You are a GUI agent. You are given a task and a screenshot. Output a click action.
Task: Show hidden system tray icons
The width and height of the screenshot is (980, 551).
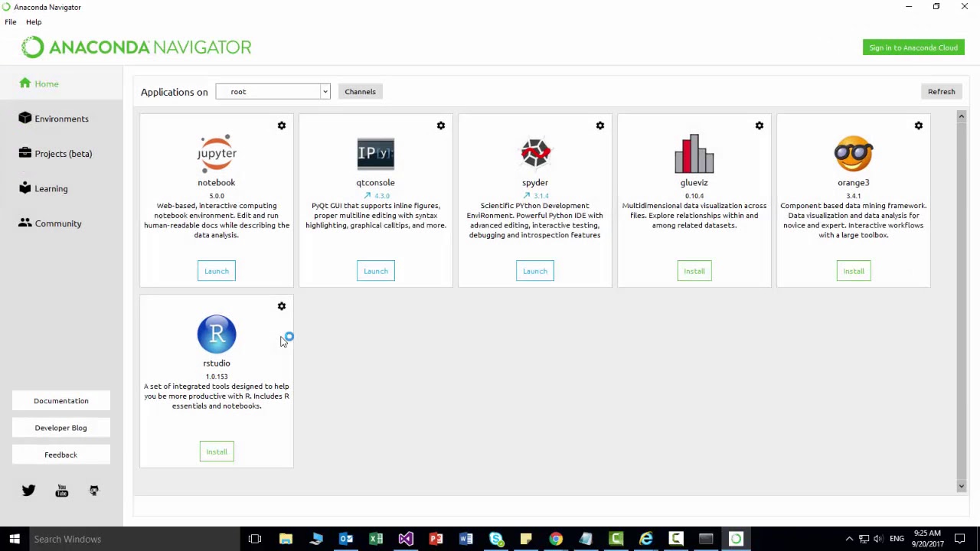849,539
